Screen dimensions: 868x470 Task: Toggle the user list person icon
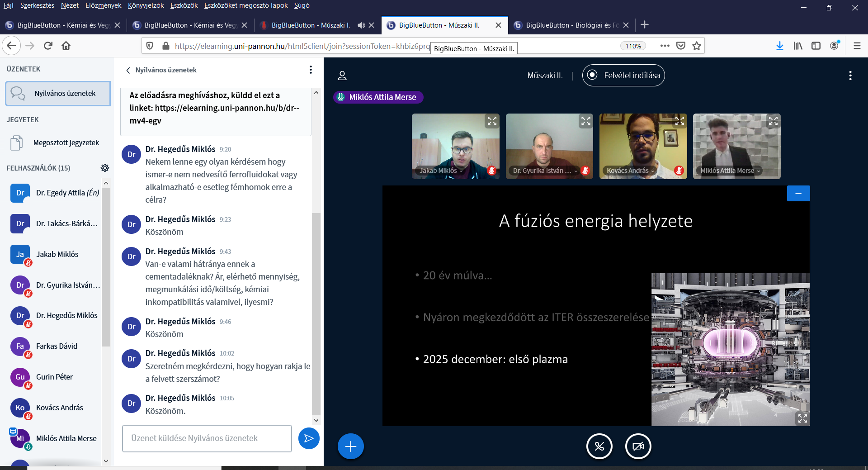pyautogui.click(x=342, y=76)
